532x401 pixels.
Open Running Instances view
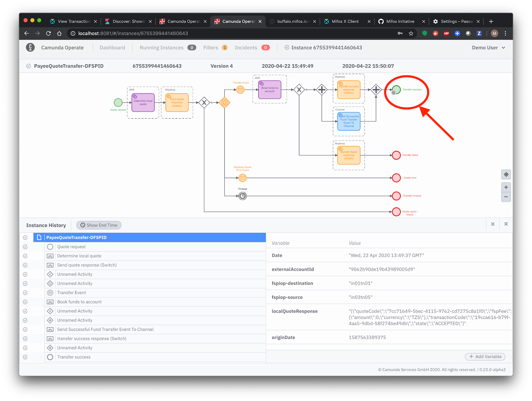click(168, 48)
